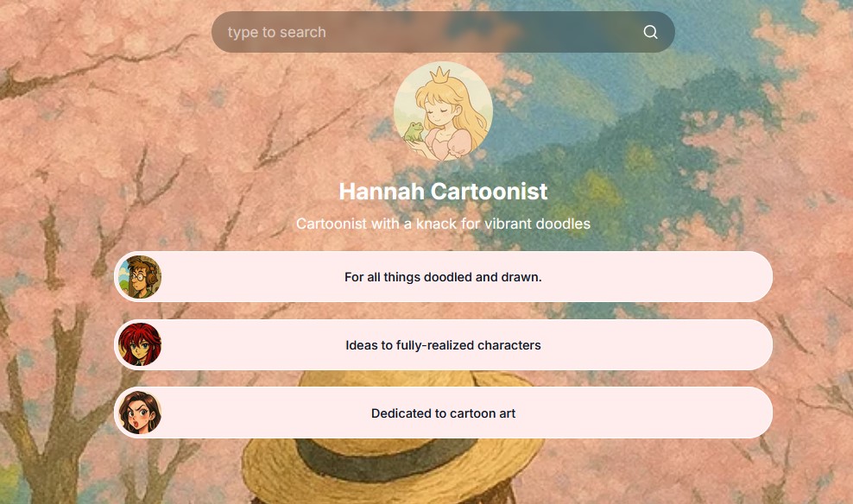Click the red-haired character icon
The image size is (853, 504).
coord(140,345)
